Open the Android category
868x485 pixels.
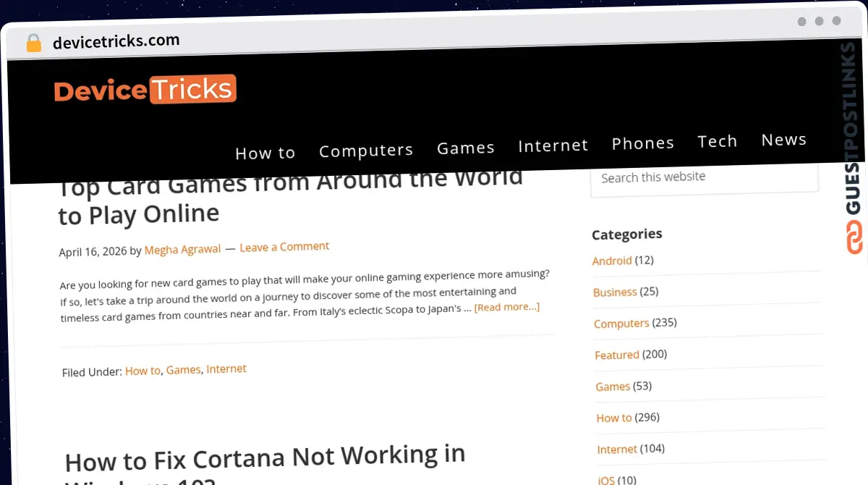612,261
